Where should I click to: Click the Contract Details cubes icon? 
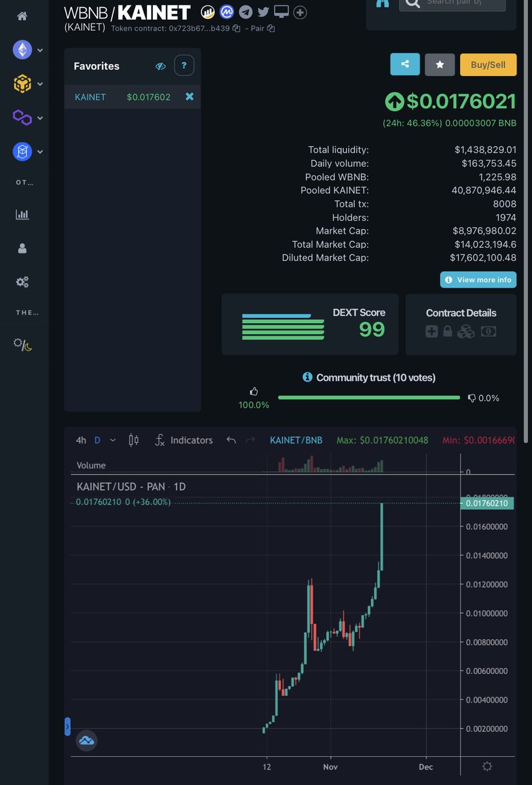coord(466,332)
